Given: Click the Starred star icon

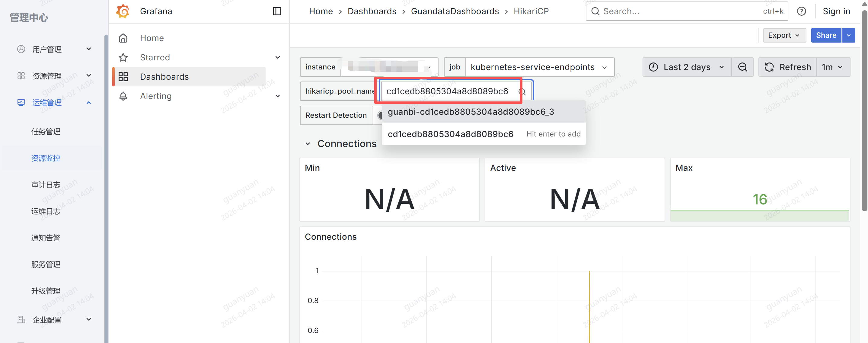Looking at the screenshot, I should coord(123,57).
